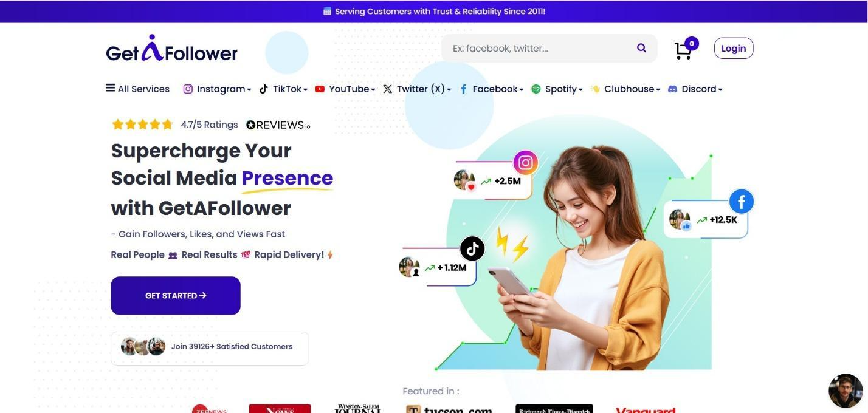
Task: Click the hamburger All Services icon
Action: pyautogui.click(x=110, y=88)
